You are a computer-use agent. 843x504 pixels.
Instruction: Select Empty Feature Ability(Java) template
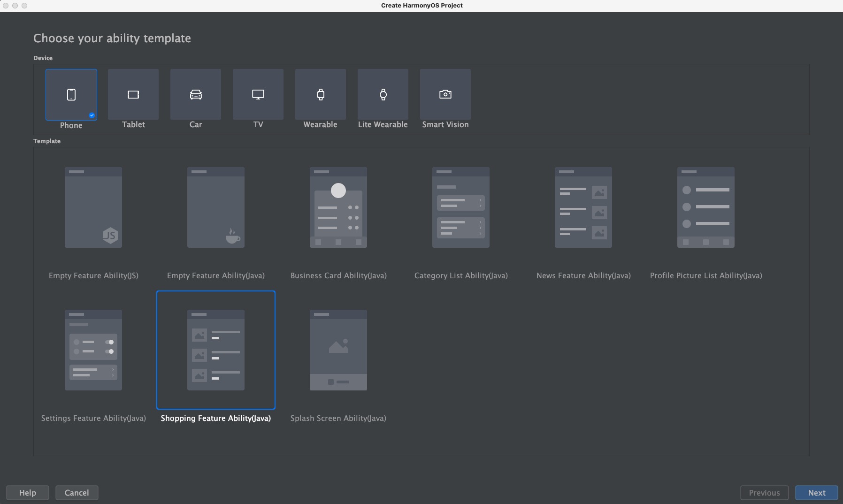click(216, 207)
